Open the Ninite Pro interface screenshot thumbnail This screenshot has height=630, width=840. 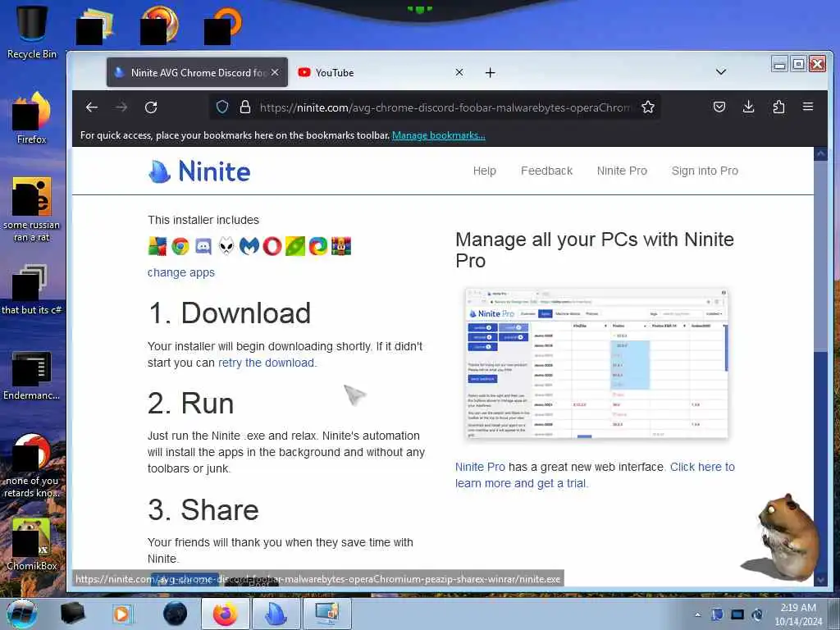tap(597, 363)
